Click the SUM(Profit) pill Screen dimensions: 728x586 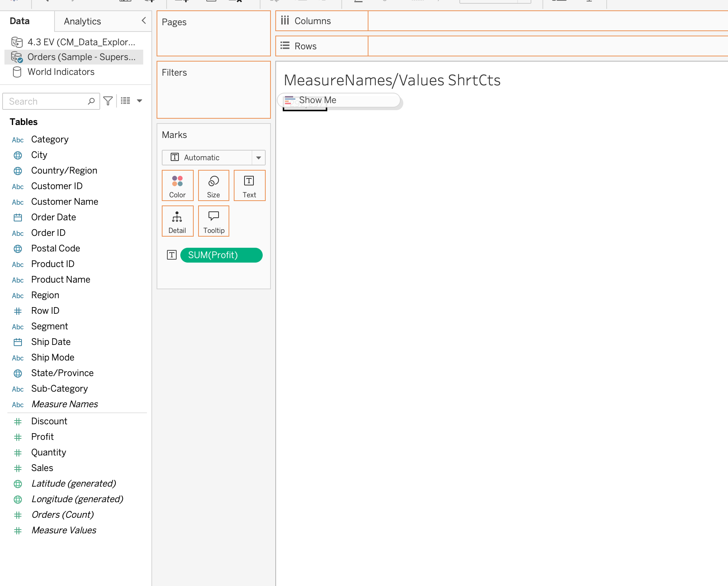(221, 255)
